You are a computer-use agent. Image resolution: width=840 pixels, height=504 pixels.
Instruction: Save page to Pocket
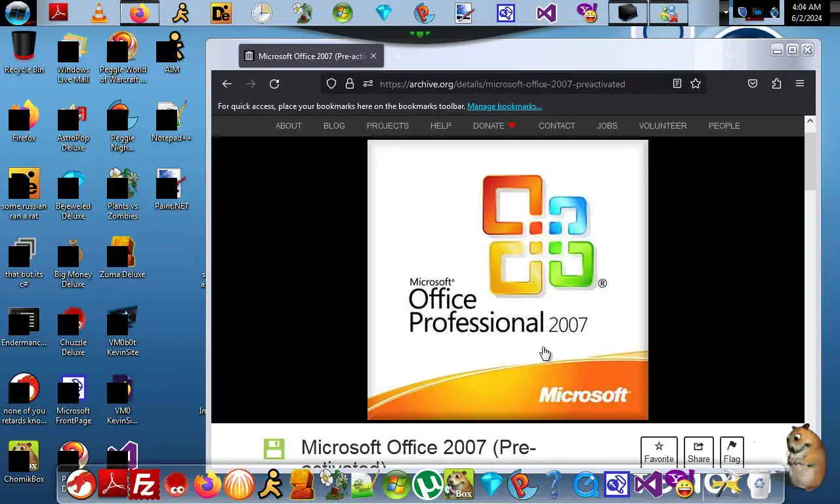pyautogui.click(x=753, y=84)
